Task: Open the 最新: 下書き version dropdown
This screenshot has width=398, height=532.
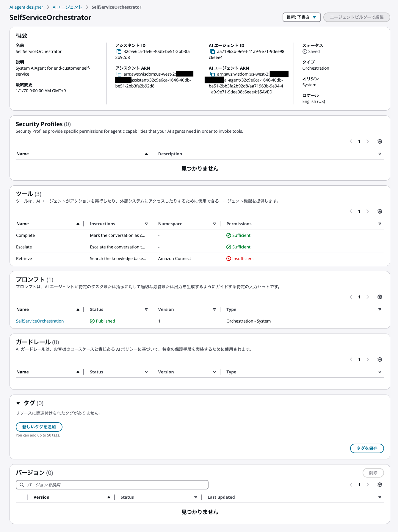Action: click(x=301, y=17)
